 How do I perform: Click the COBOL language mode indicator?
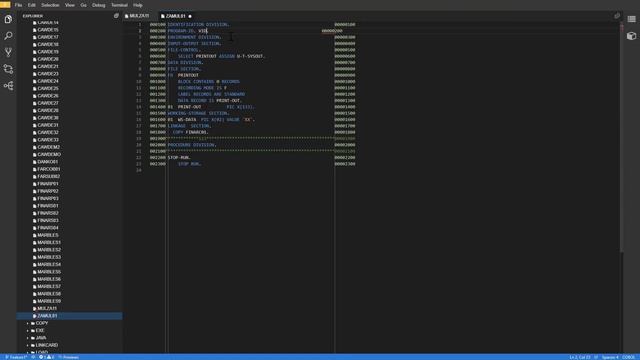(628, 357)
